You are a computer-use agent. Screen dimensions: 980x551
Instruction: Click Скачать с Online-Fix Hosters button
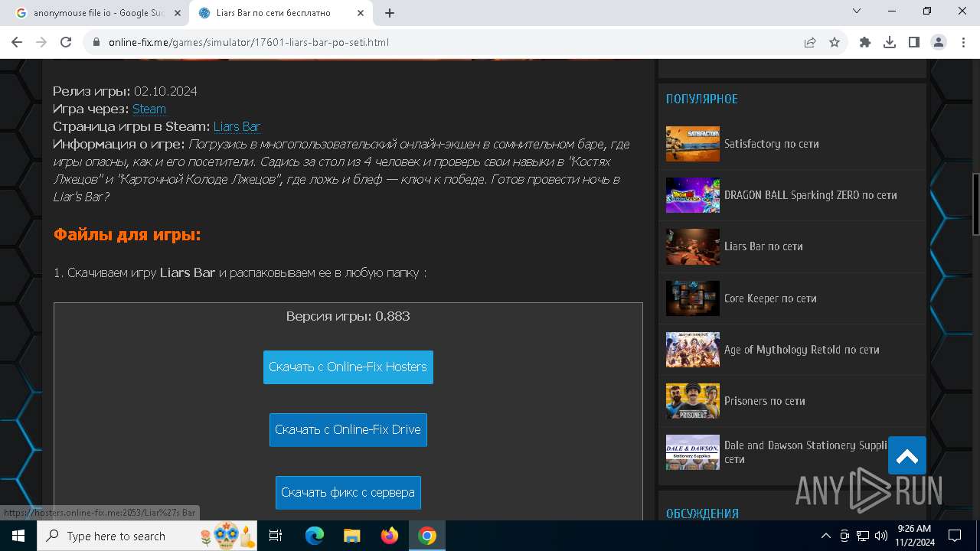coord(348,367)
